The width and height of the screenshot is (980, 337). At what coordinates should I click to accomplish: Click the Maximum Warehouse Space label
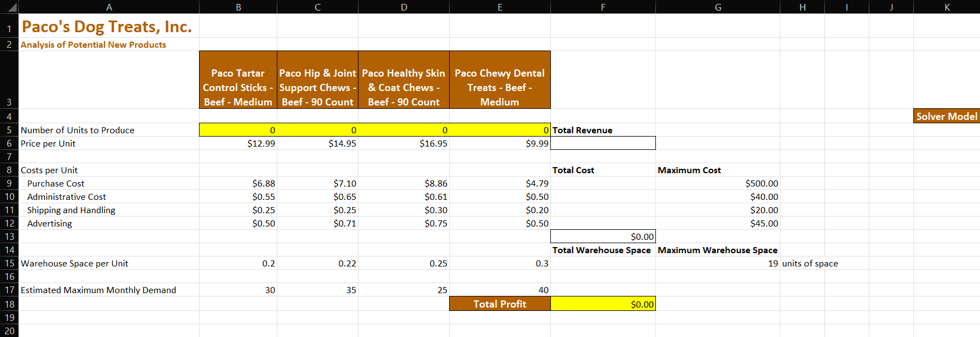click(718, 250)
